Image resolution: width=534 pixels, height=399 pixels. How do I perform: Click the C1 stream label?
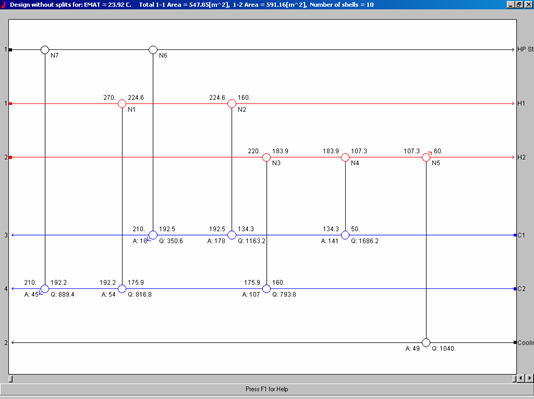click(x=521, y=235)
